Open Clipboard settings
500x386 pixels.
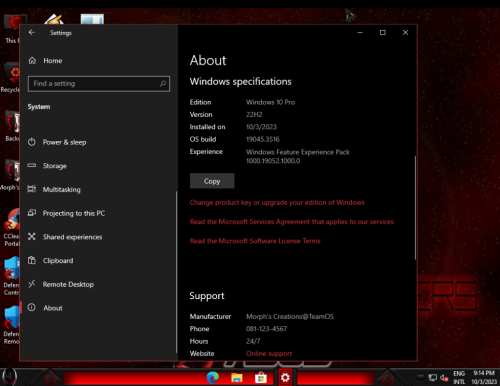[98, 261]
